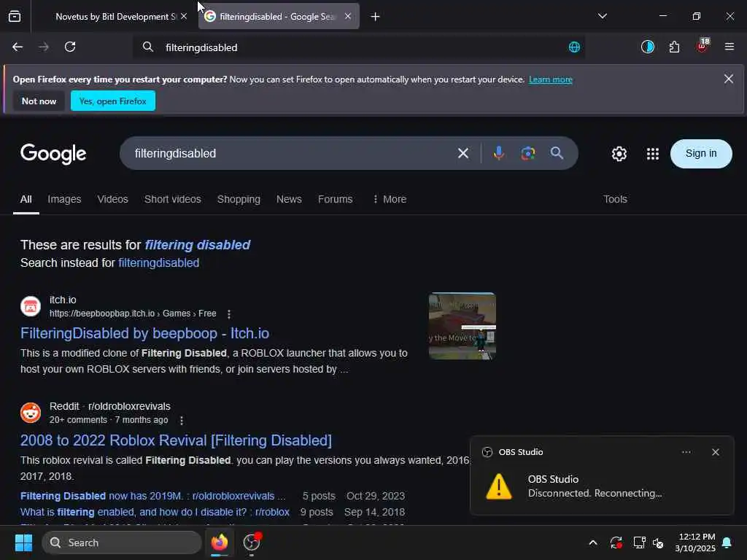Click into the Google search box
This screenshot has height=560, width=747.
(x=290, y=153)
